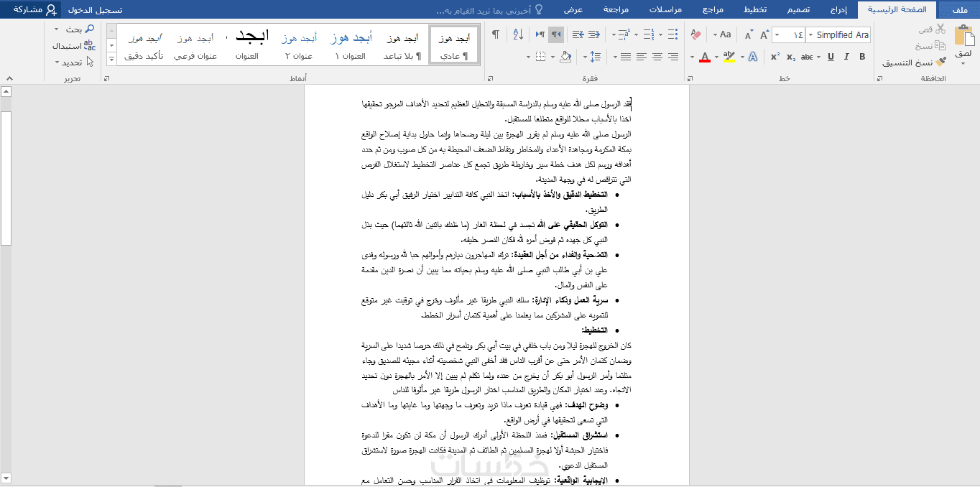The image size is (980, 487).
Task: Switch to the View (عرض) tab
Action: click(573, 9)
